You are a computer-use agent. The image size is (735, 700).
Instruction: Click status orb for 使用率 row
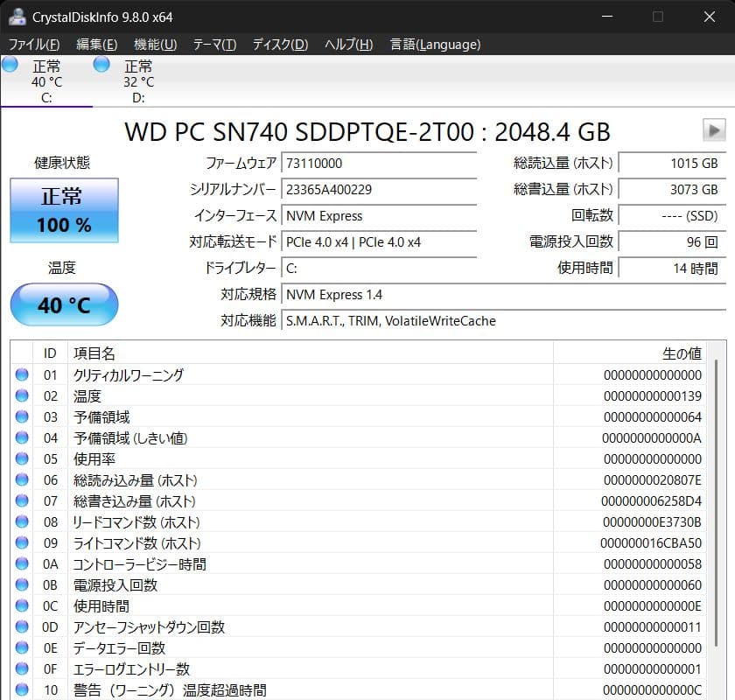click(22, 458)
